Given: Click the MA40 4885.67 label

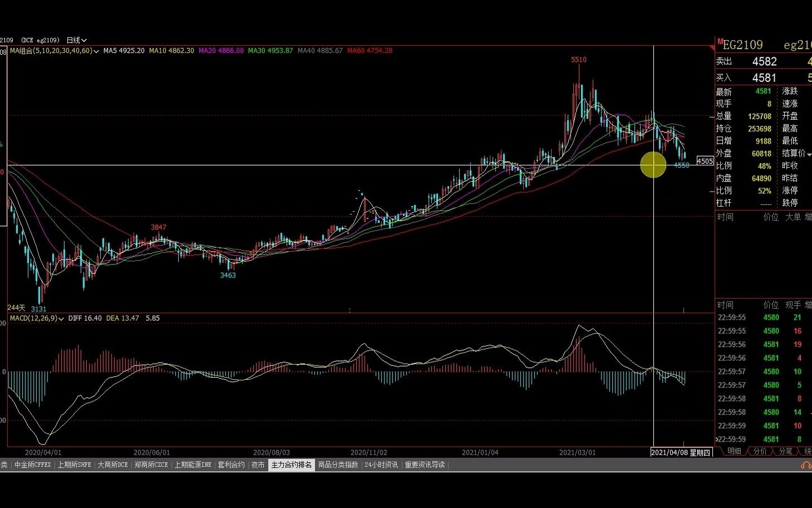Looking at the screenshot, I should pos(320,51).
